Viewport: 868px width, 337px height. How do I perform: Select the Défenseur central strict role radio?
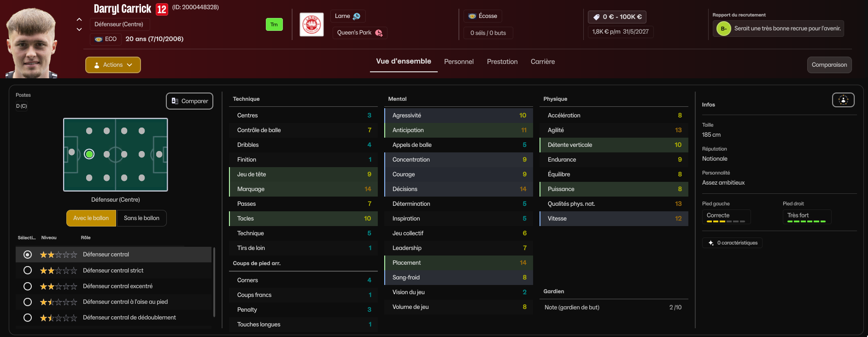28,270
